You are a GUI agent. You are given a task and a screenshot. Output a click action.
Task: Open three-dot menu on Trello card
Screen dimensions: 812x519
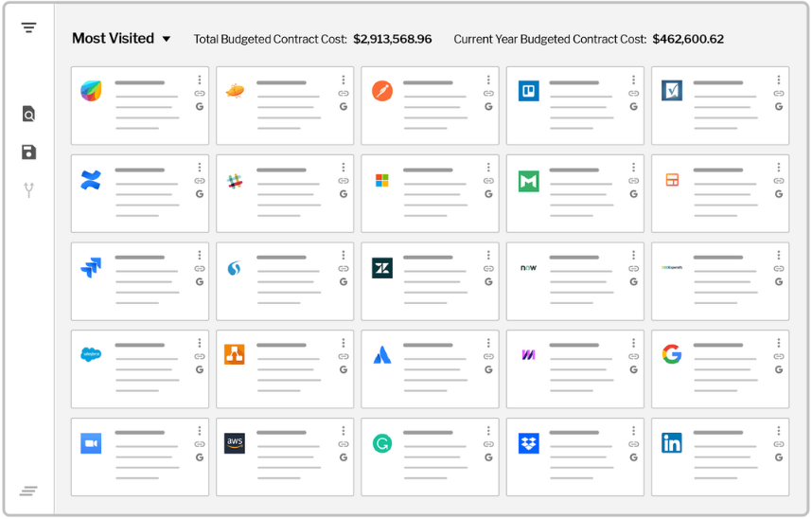tap(633, 80)
